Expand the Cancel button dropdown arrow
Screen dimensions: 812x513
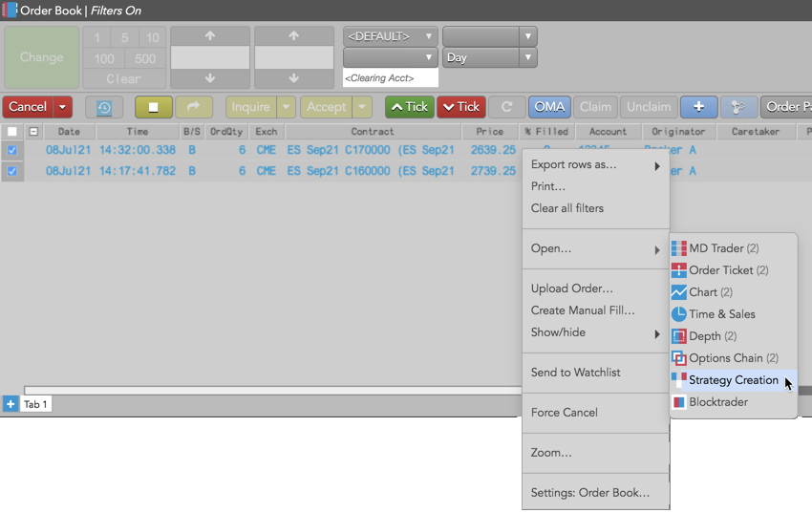62,107
